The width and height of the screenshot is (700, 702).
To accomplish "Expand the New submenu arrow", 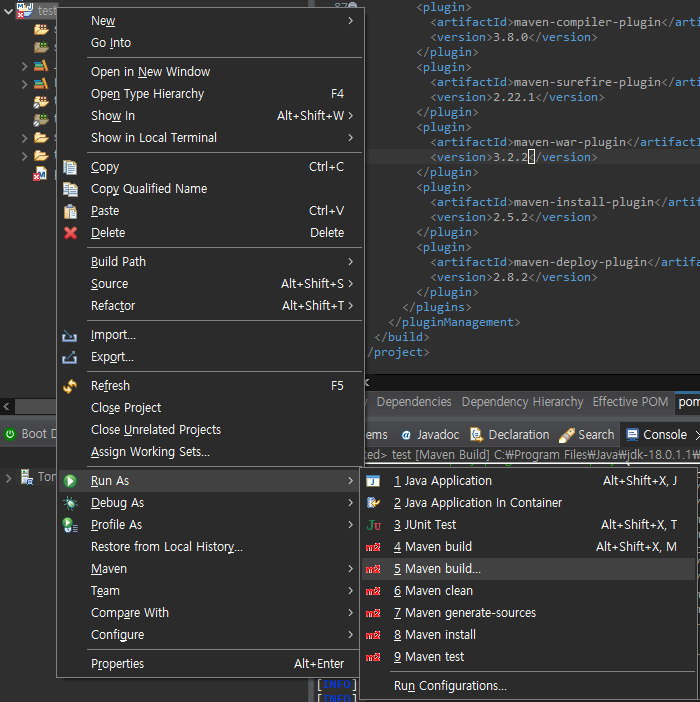I will pos(350,21).
